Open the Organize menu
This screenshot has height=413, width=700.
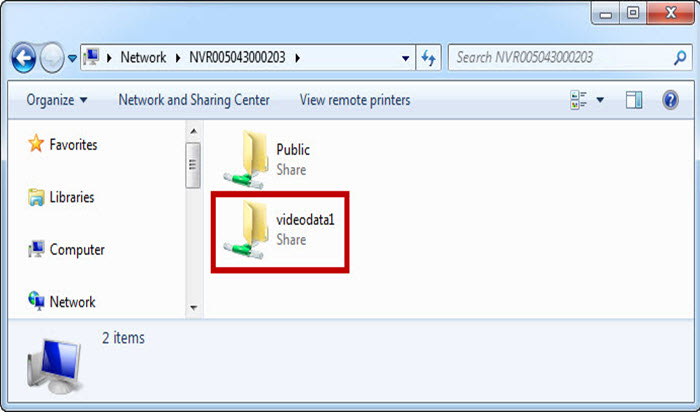click(57, 100)
